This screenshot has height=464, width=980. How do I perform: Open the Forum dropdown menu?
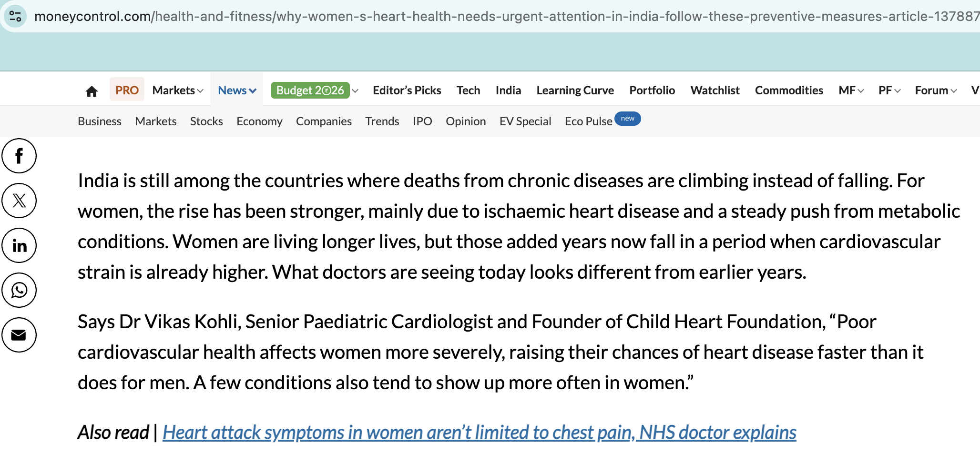(935, 90)
